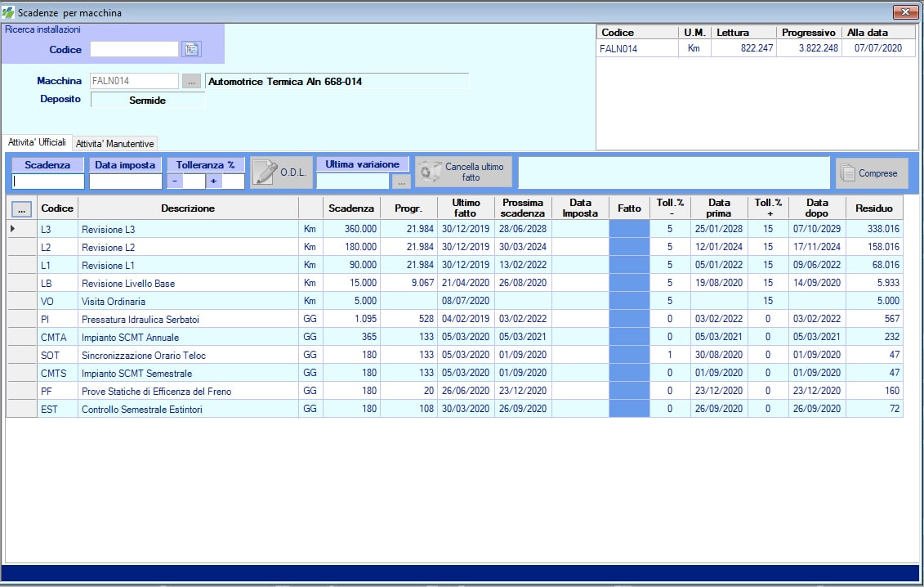The width and height of the screenshot is (924, 587).
Task: Open the installation search lookup icon beside Codice
Action: pos(191,49)
